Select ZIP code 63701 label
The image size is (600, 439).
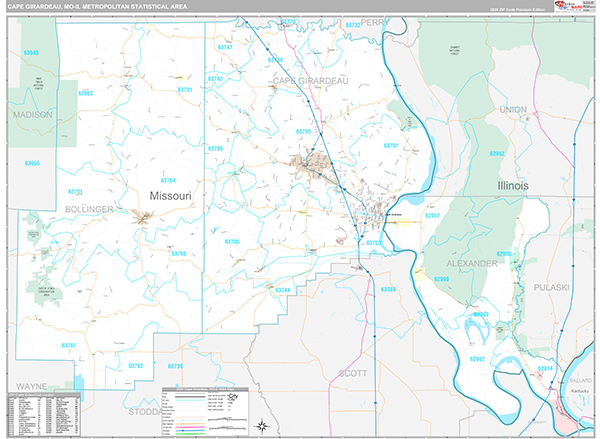click(391, 146)
